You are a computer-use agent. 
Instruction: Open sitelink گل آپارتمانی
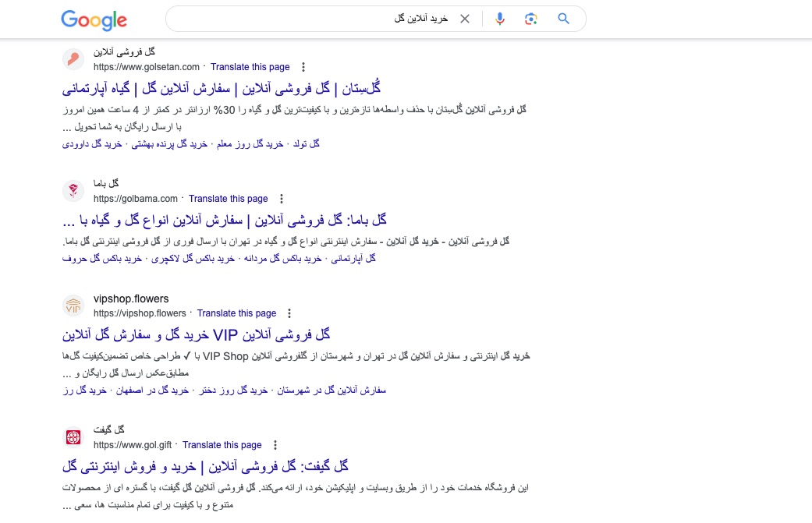(353, 259)
